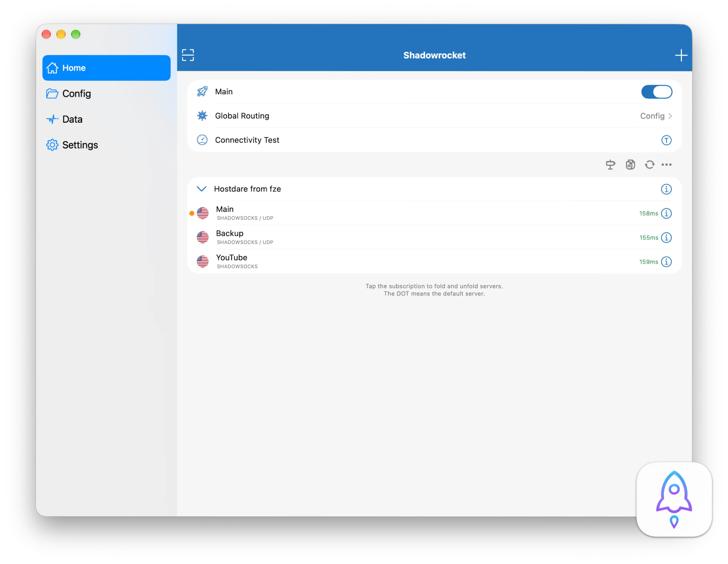The image size is (728, 564).
Task: Add a new server with plus icon
Action: 681,55
